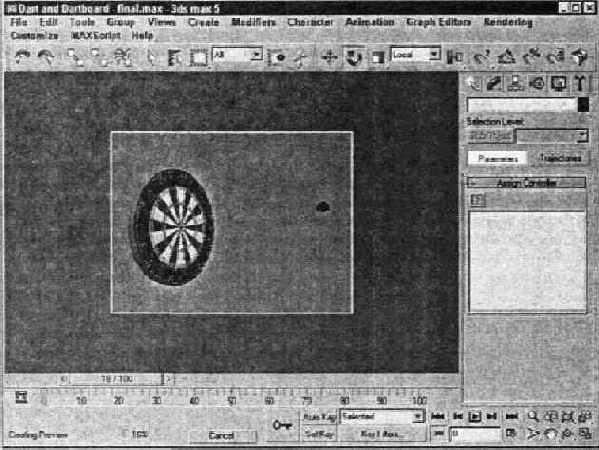Toggle the Spinner Snap icon
Image resolution: width=599 pixels, height=450 pixels.
(555, 57)
